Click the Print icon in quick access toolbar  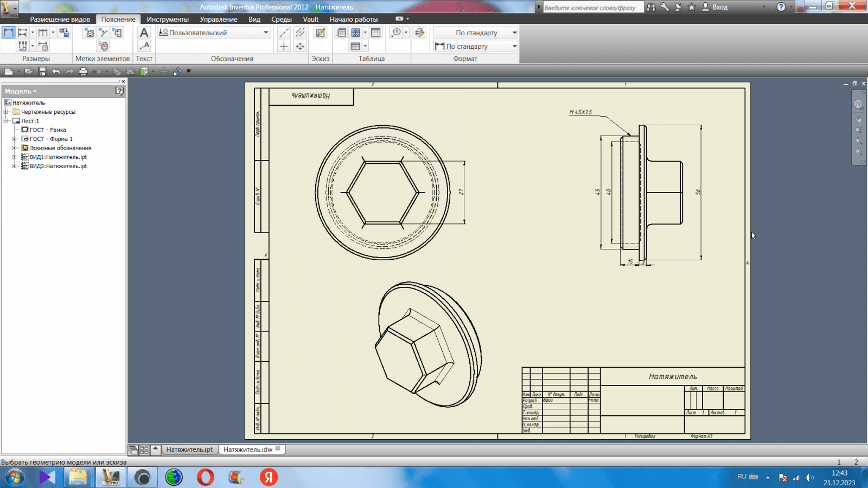click(x=83, y=71)
